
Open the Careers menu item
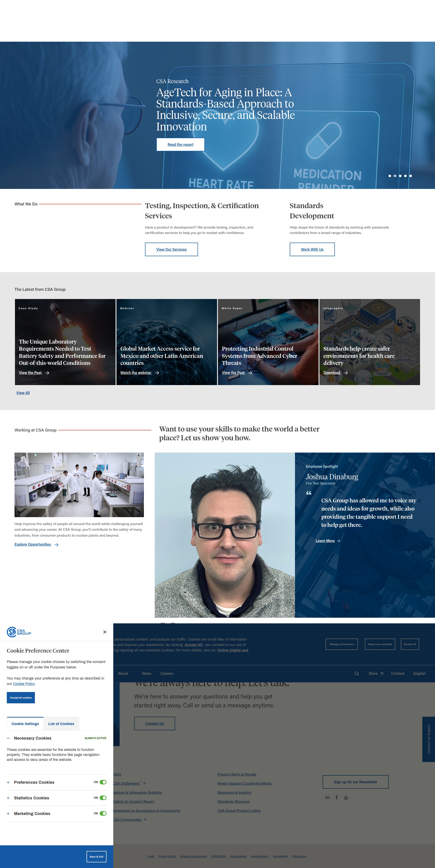[167, 674]
